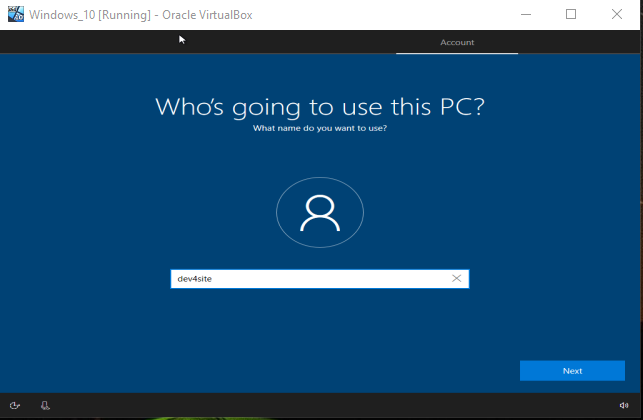Clear the name field with X
The image size is (643, 420).
[x=457, y=279]
